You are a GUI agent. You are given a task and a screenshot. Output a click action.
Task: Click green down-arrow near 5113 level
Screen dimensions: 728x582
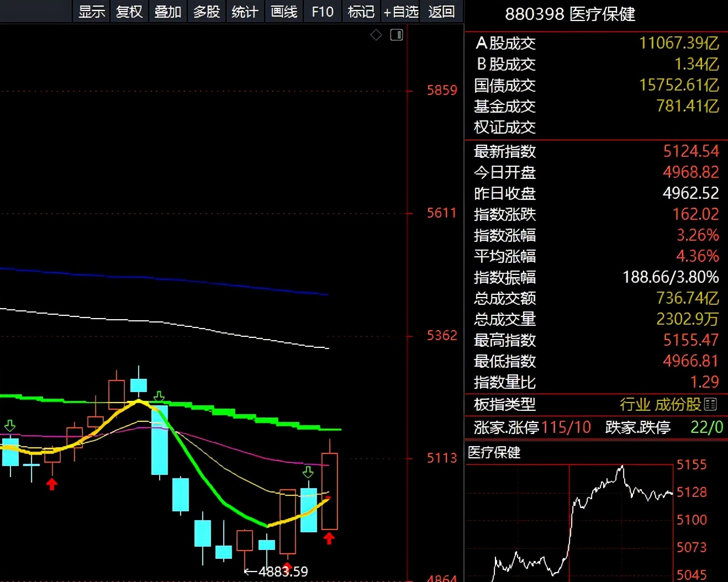[308, 472]
